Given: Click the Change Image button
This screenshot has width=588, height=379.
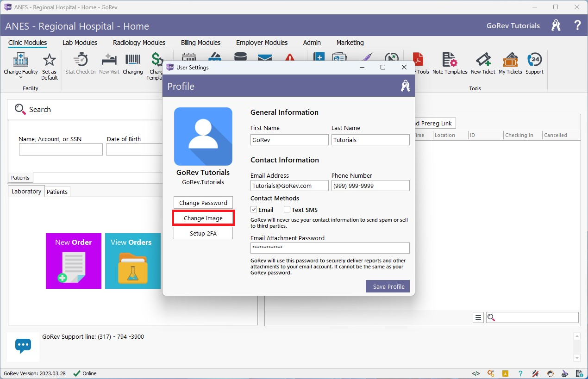Looking at the screenshot, I should (x=203, y=218).
